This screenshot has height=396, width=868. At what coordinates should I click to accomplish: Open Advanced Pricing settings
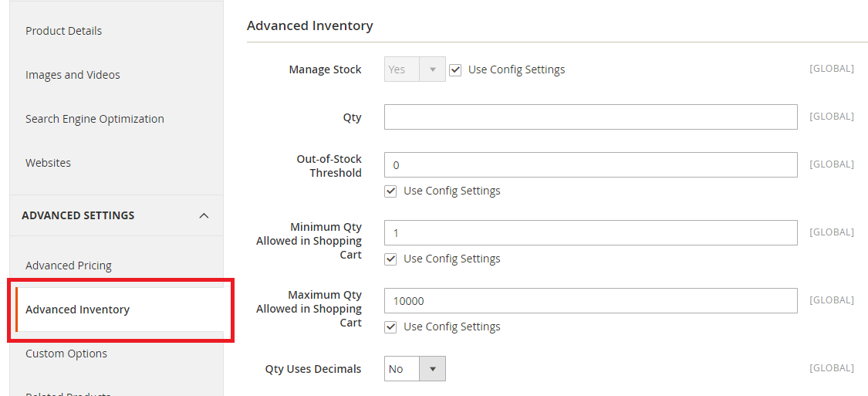click(x=68, y=266)
